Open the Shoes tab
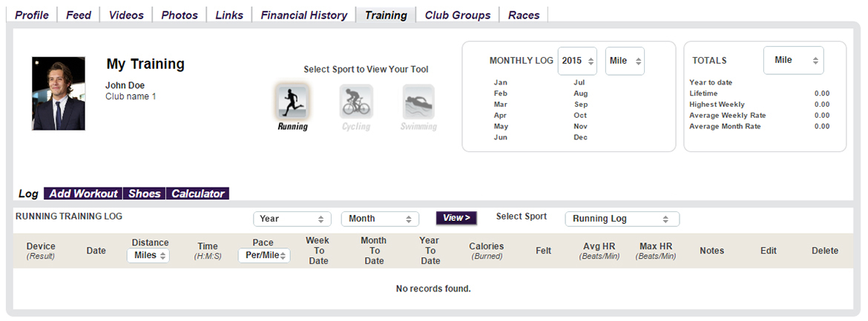 coord(144,193)
